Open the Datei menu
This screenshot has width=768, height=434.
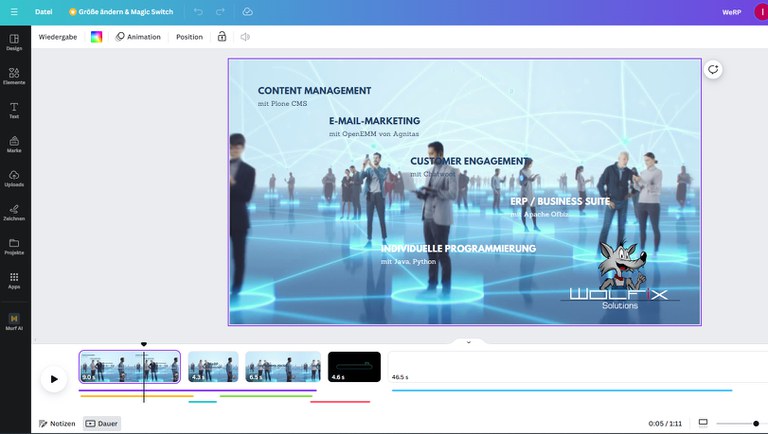(44, 11)
